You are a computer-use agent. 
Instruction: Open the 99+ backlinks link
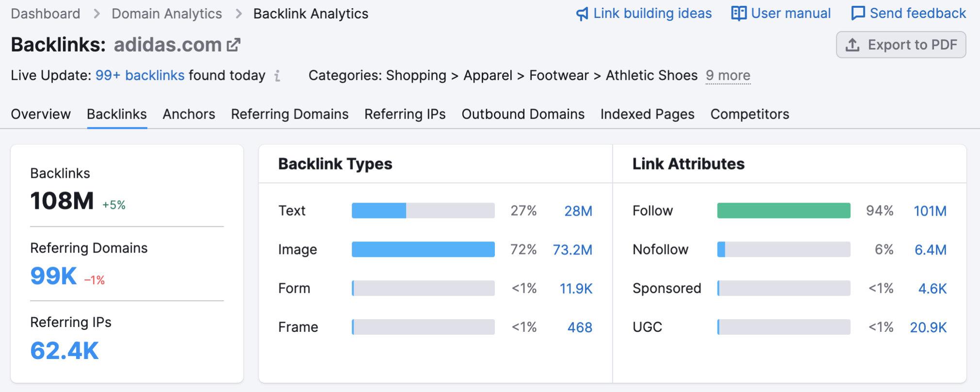click(x=140, y=76)
